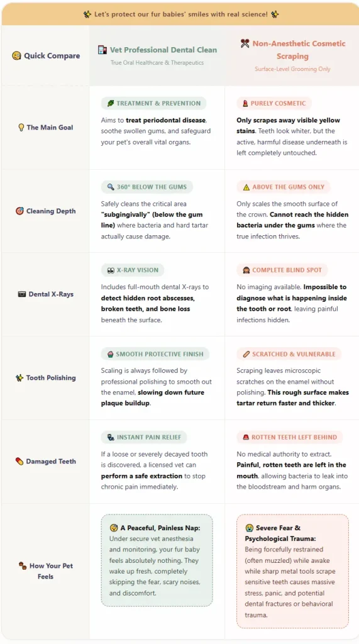
Task: Click the hospital icon beside Vet Professional Dental Clean
Action: (x=102, y=50)
